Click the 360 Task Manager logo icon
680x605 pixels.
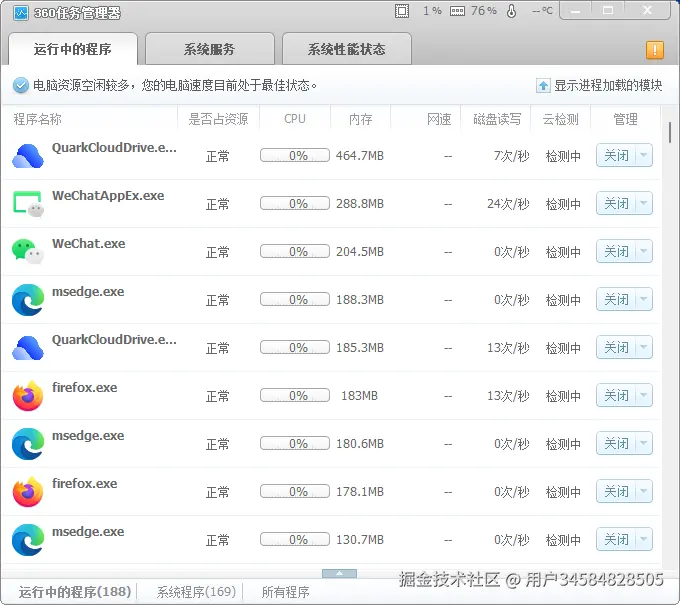click(x=20, y=13)
